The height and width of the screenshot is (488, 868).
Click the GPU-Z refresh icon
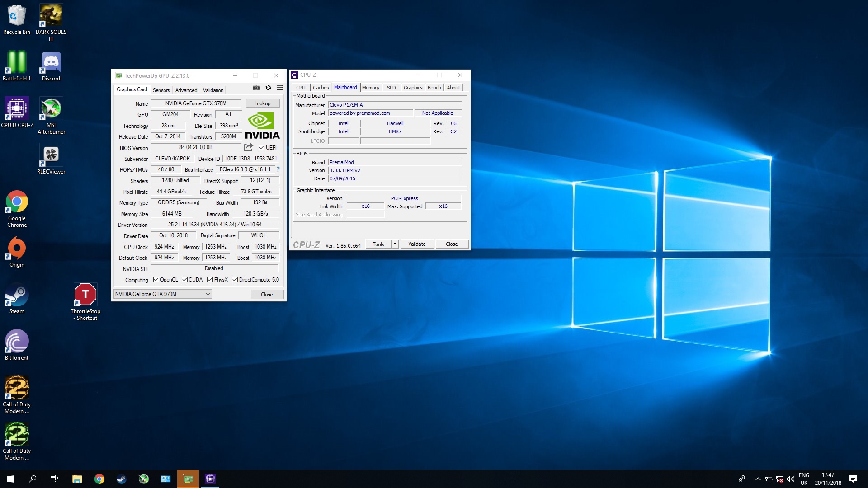pyautogui.click(x=268, y=88)
